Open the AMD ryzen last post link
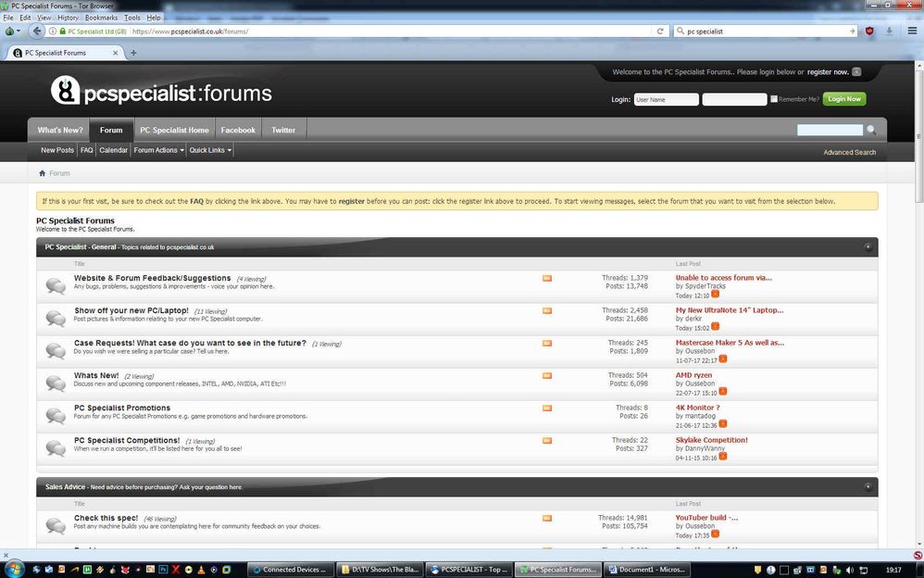This screenshot has height=578, width=924. pyautogui.click(x=693, y=375)
